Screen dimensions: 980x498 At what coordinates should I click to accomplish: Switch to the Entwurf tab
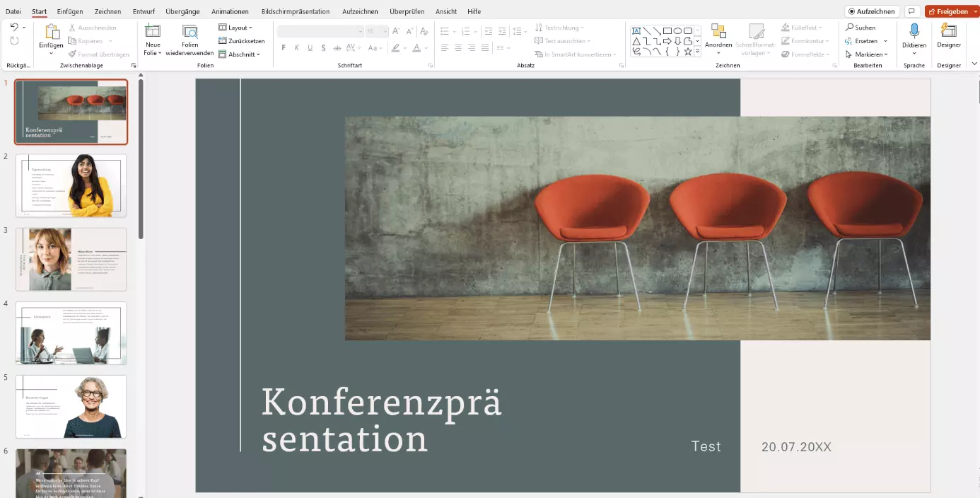(x=144, y=11)
